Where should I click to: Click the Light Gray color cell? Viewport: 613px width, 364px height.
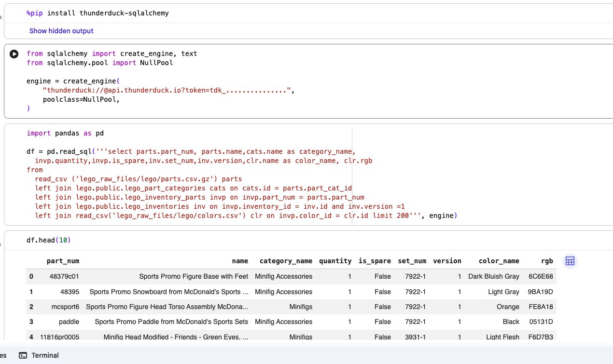pos(503,292)
